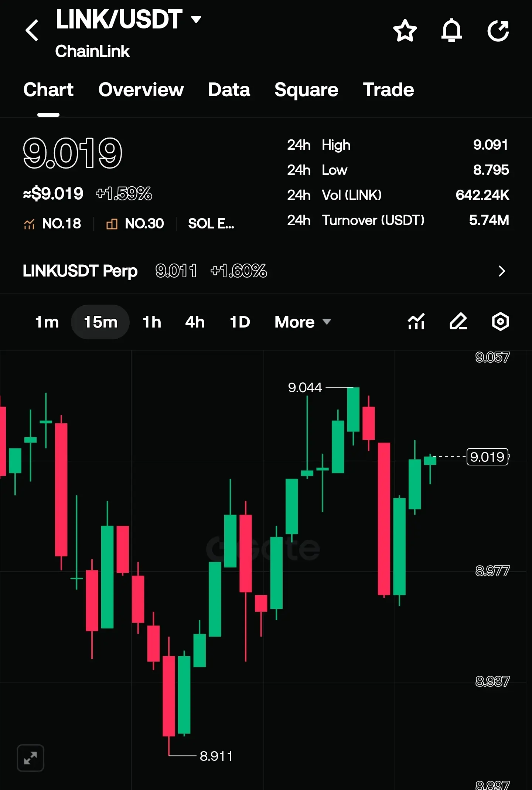The width and height of the screenshot is (532, 790).
Task: Tap the +1.59% change value
Action: [124, 193]
